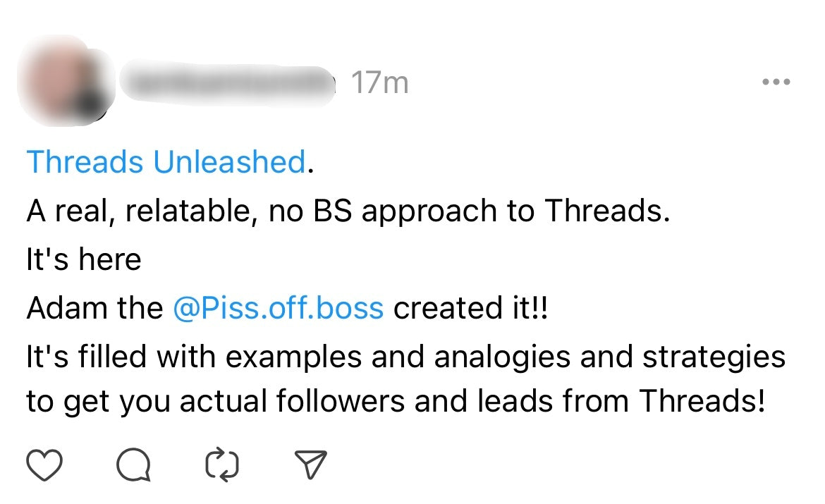
Task: Click the 17m post timestamp
Action: pyautogui.click(x=380, y=84)
